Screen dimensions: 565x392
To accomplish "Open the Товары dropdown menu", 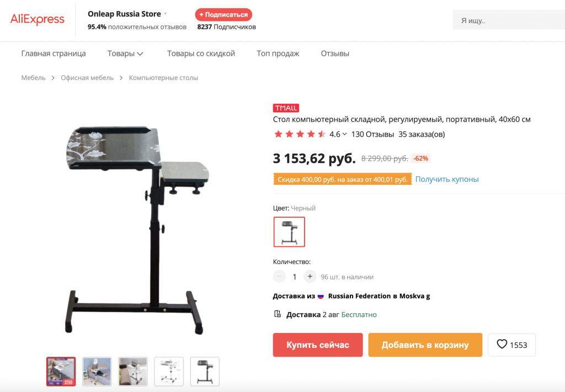I will 125,53.
